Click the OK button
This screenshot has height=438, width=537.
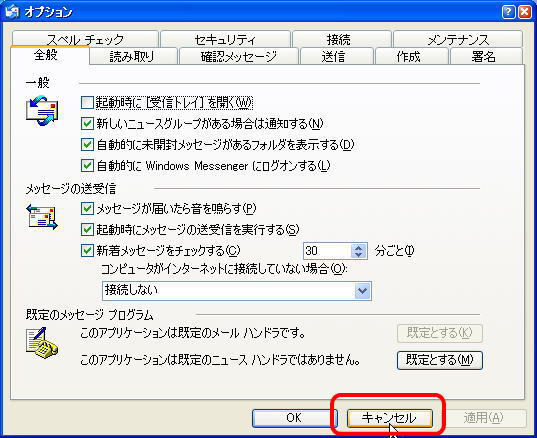(294, 418)
